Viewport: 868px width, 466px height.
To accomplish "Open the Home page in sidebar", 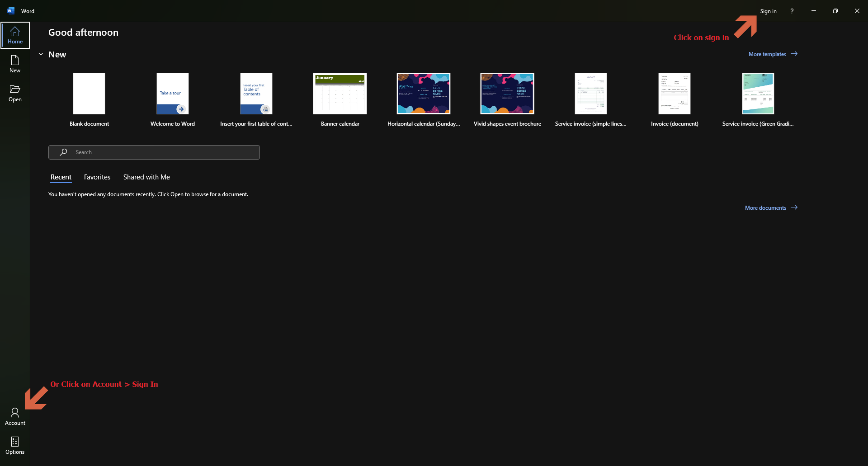I will click(x=15, y=35).
